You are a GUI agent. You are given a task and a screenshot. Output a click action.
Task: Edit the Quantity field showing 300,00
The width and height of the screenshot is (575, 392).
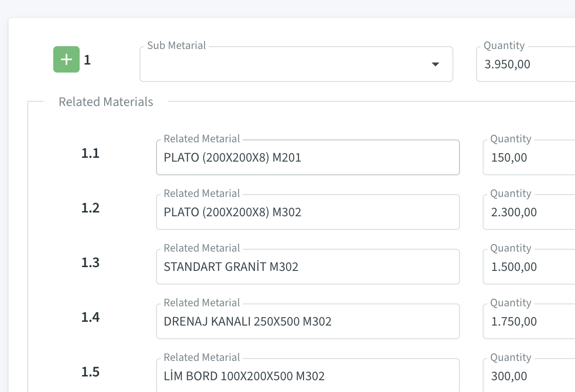[x=529, y=376]
